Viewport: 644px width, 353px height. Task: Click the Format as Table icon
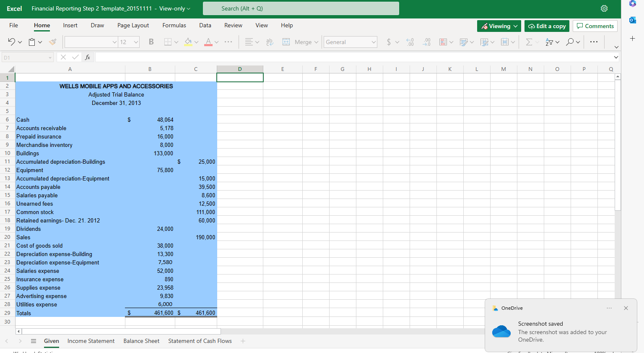pos(464,42)
